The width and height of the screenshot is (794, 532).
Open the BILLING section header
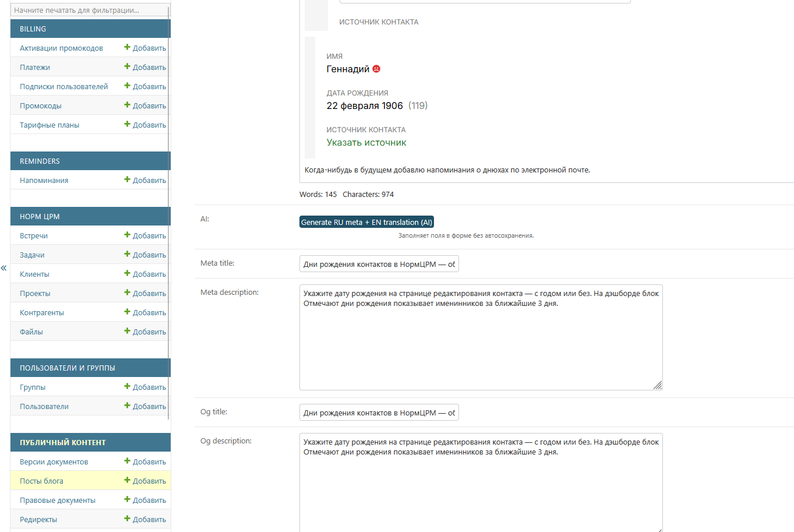[33, 29]
